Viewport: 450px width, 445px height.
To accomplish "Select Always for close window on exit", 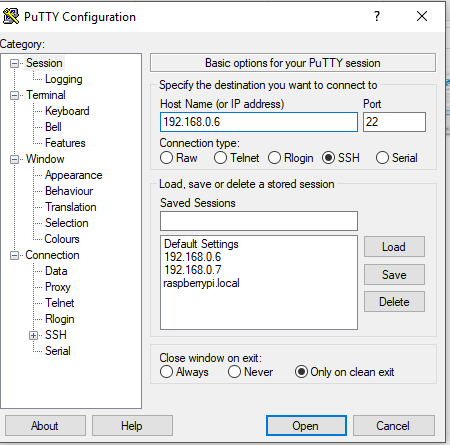I will 166,372.
